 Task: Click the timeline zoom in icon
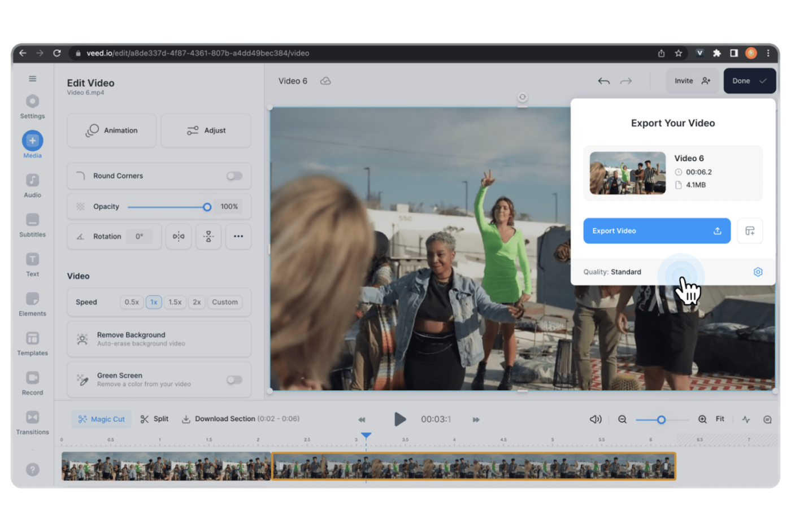702,419
